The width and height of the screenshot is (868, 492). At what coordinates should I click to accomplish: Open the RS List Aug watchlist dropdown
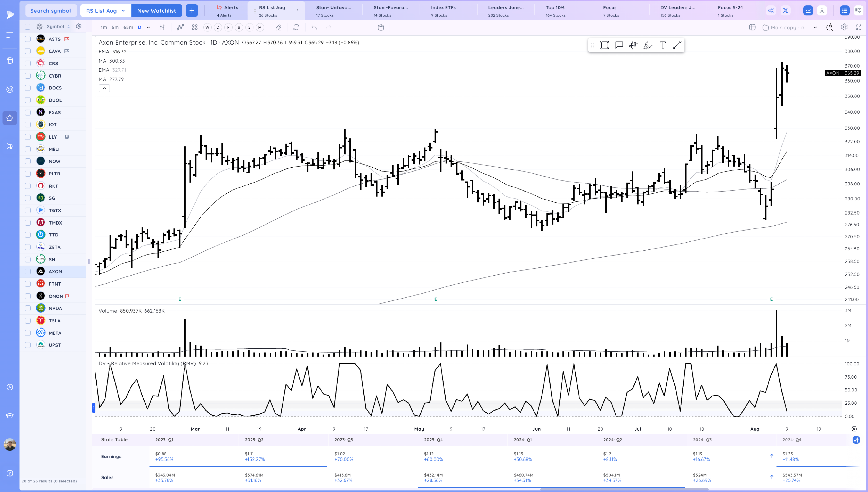[105, 10]
